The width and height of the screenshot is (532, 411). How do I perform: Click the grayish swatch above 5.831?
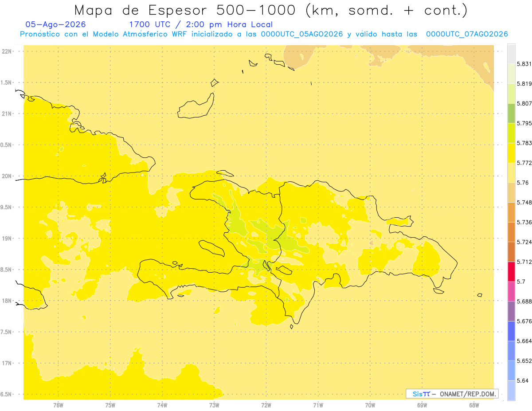(511, 54)
